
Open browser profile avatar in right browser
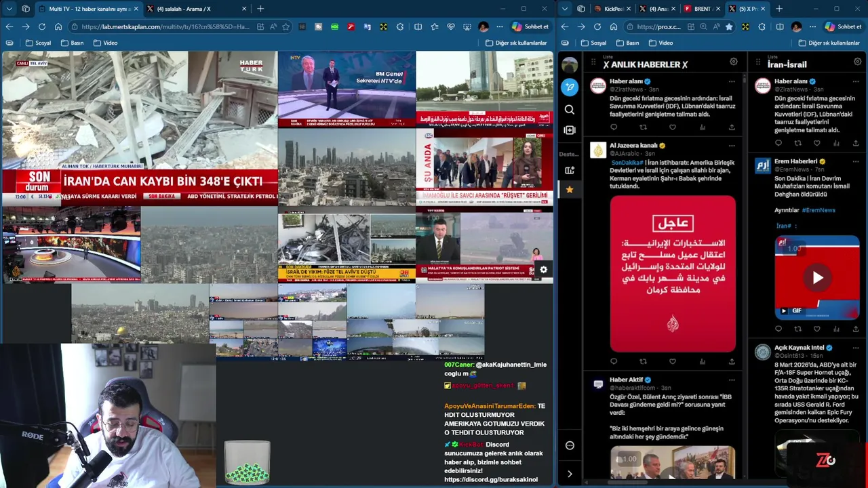point(796,26)
